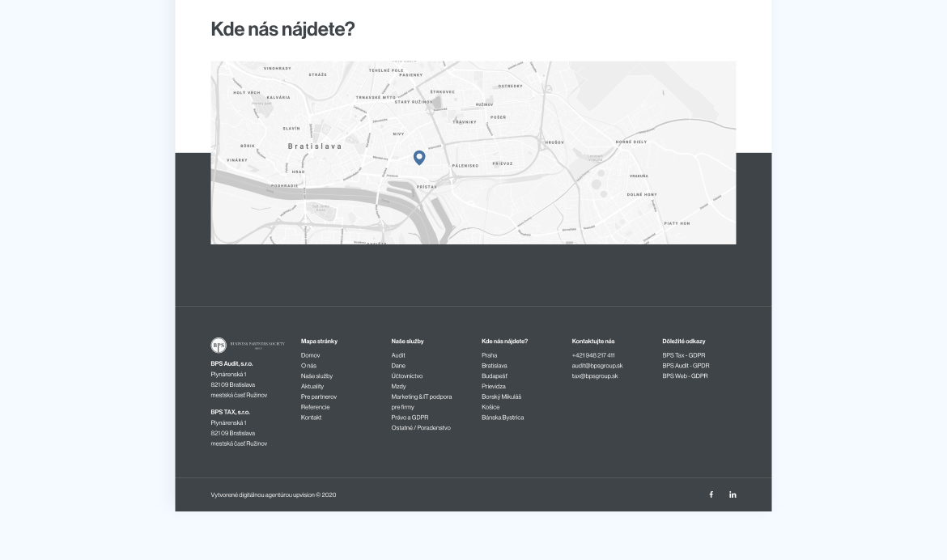Click the BPS Business Partners Society logo
Image resolution: width=947 pixels, height=560 pixels.
point(248,346)
